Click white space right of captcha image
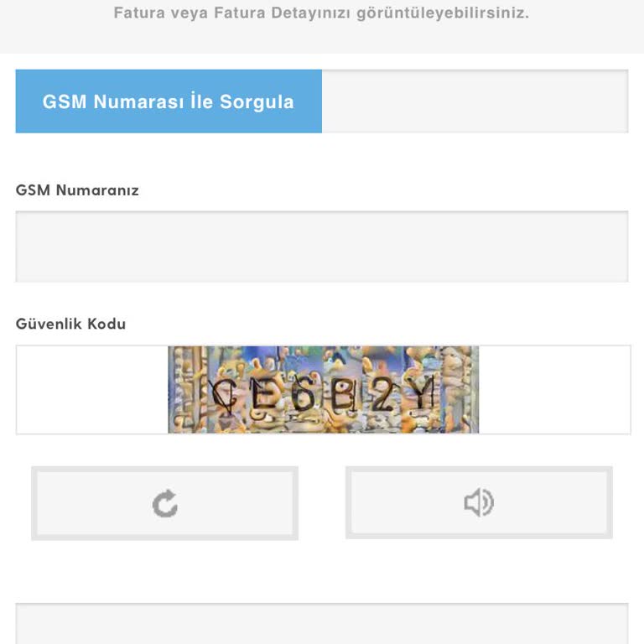The height and width of the screenshot is (644, 644). click(553, 390)
